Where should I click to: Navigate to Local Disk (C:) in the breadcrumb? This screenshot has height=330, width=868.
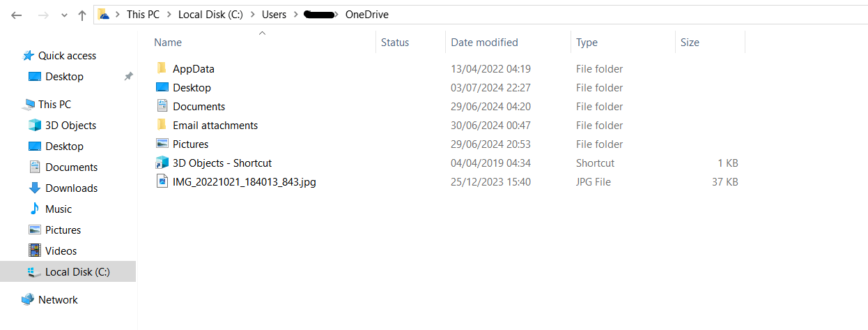(x=211, y=15)
